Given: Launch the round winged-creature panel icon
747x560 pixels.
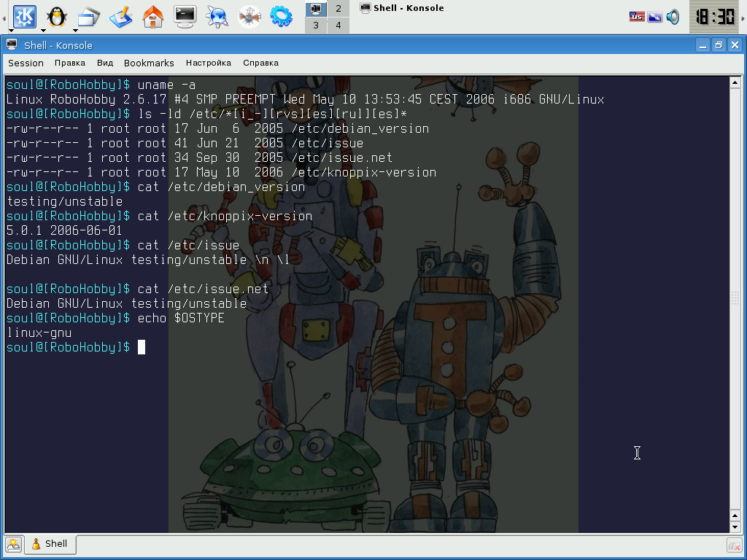Looking at the screenshot, I should click(x=249, y=17).
